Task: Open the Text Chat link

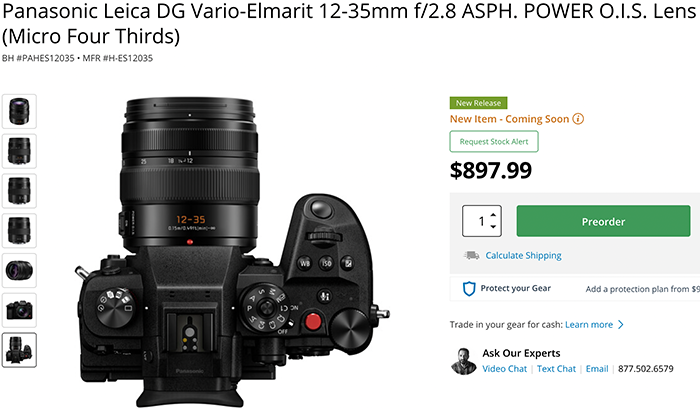Action: tap(556, 369)
